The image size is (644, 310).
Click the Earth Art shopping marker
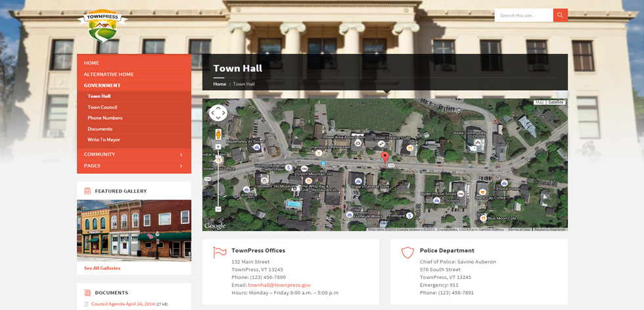[x=246, y=189]
